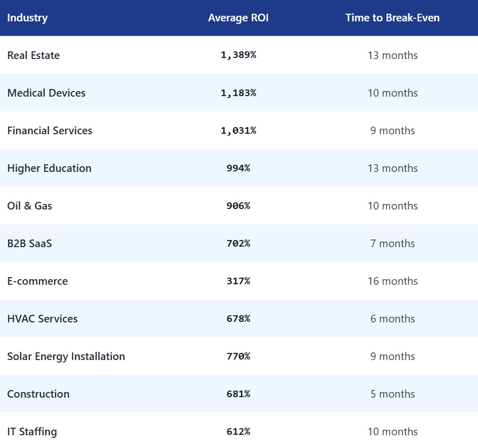Viewport: 478px width, 448px height.
Task: Click the Industry column header
Action: tap(27, 18)
